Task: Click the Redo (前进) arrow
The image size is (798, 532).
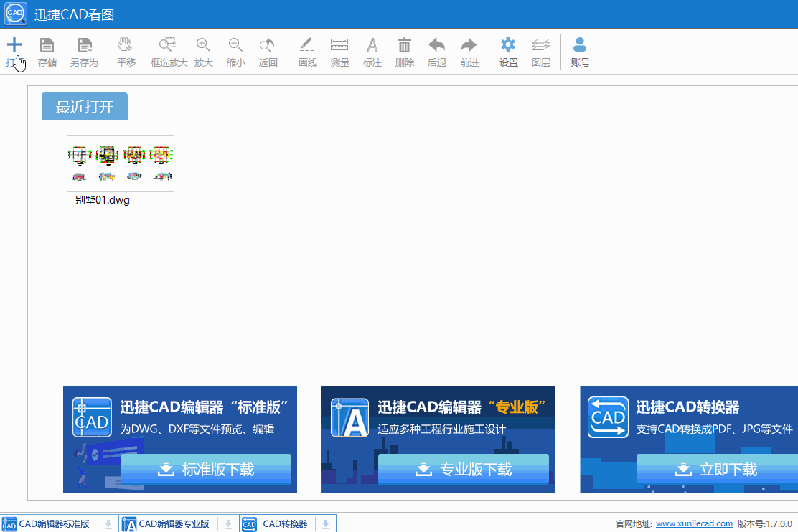Action: pos(469,44)
